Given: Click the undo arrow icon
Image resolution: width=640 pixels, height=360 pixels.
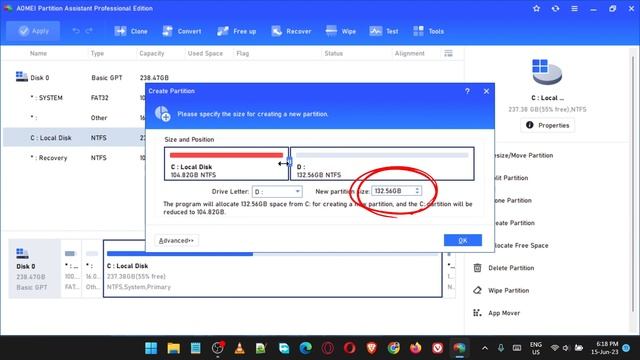Looking at the screenshot, I should pyautogui.click(x=76, y=31).
